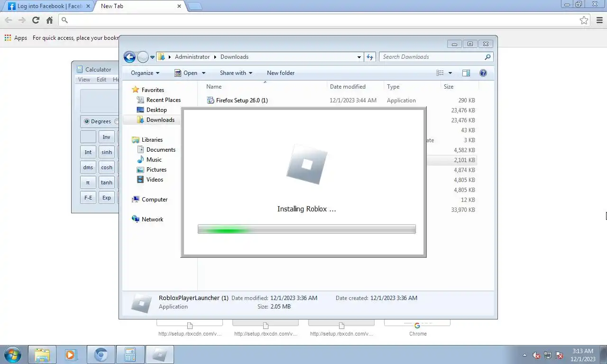Open Pictures library

(156, 170)
